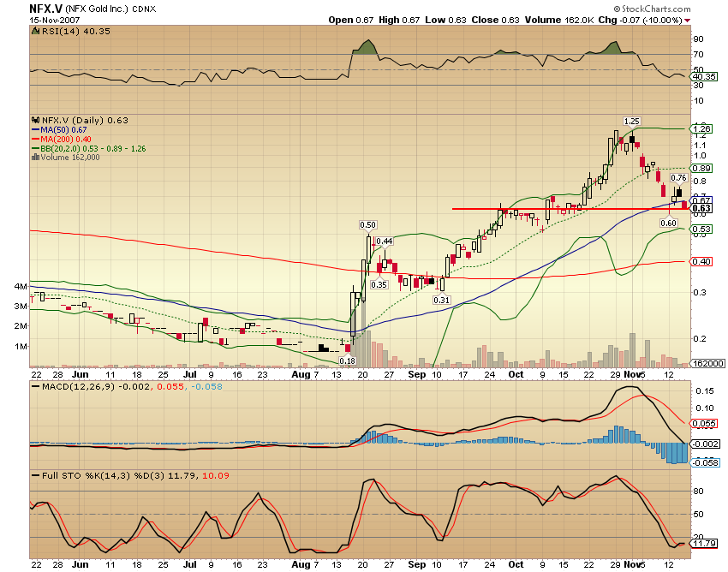Select the highlighted 0.63 price tag on the right axis
The height and width of the screenshot is (572, 728).
[x=701, y=207]
